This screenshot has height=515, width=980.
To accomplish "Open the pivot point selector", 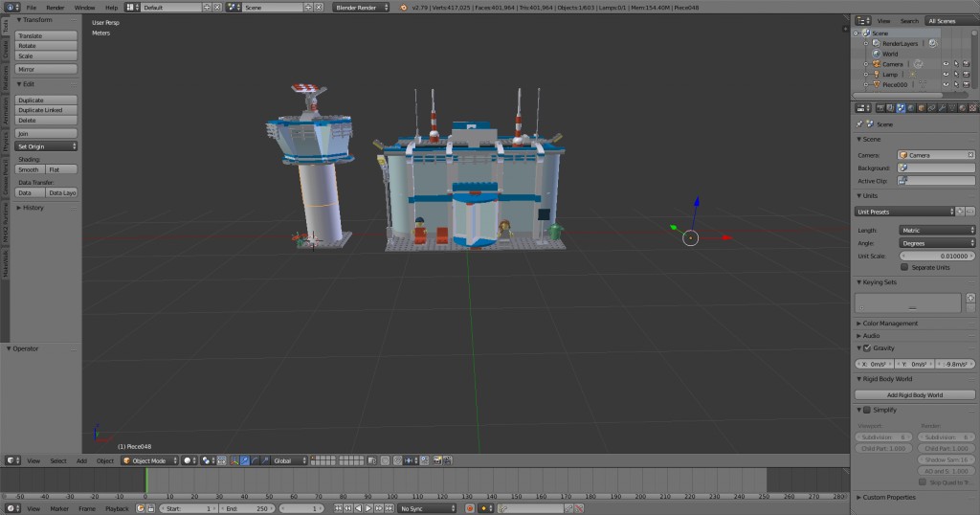I will [208, 460].
